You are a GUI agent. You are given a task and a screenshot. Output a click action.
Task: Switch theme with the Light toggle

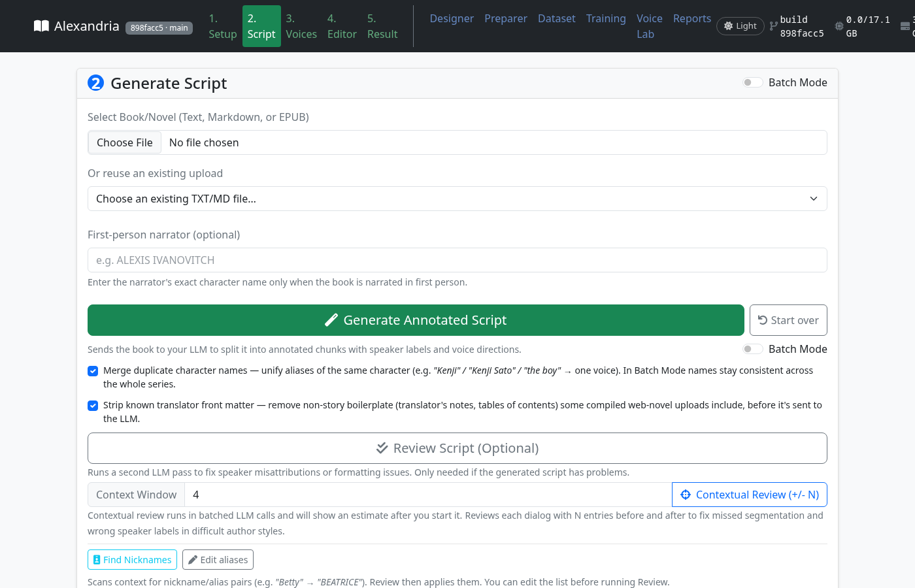click(x=740, y=26)
